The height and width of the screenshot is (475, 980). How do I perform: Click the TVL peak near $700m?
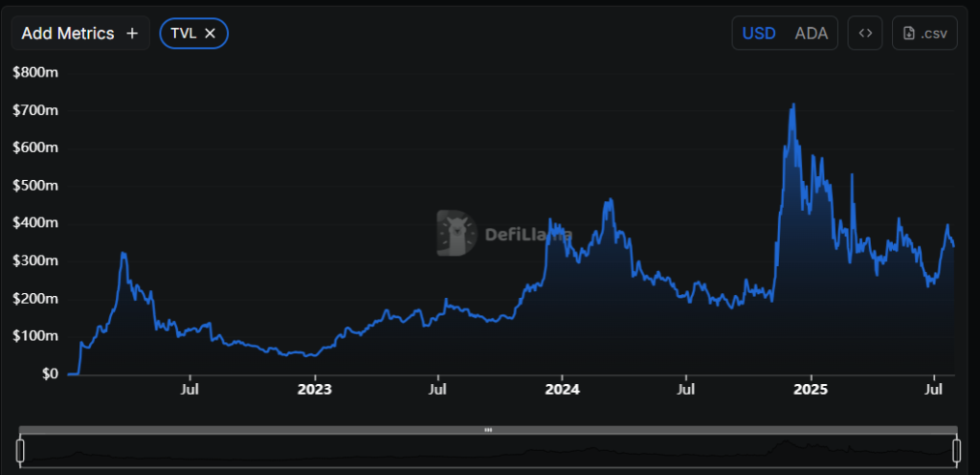tap(793, 105)
